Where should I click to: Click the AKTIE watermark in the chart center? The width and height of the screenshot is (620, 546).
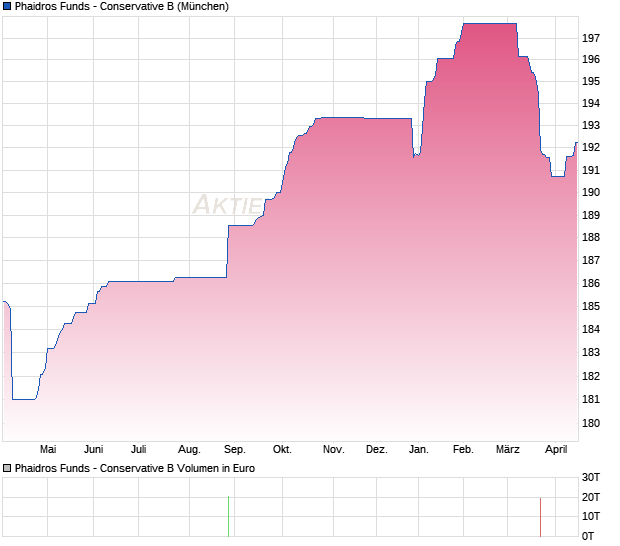tap(227, 206)
